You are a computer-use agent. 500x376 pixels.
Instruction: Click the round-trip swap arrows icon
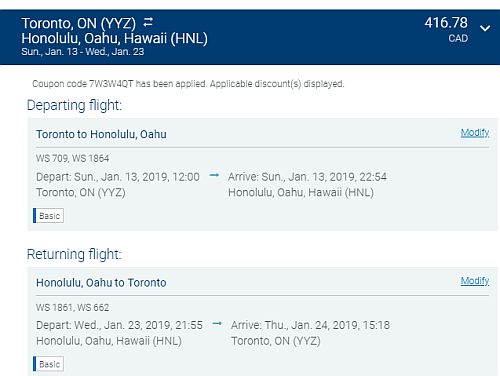148,22
